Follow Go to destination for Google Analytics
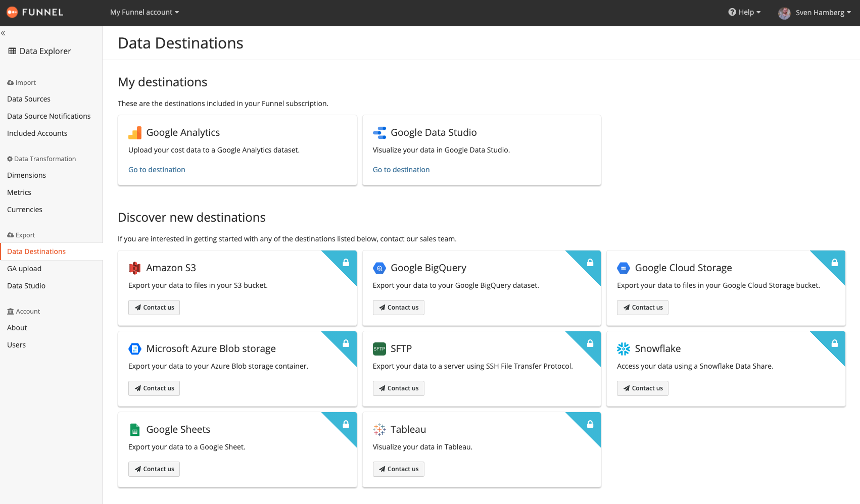This screenshot has height=504, width=860. point(157,170)
